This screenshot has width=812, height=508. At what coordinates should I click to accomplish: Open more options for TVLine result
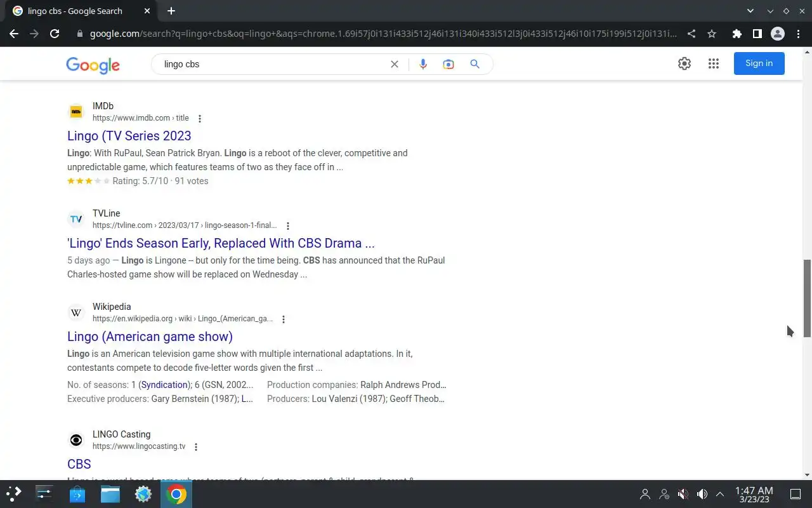point(288,226)
